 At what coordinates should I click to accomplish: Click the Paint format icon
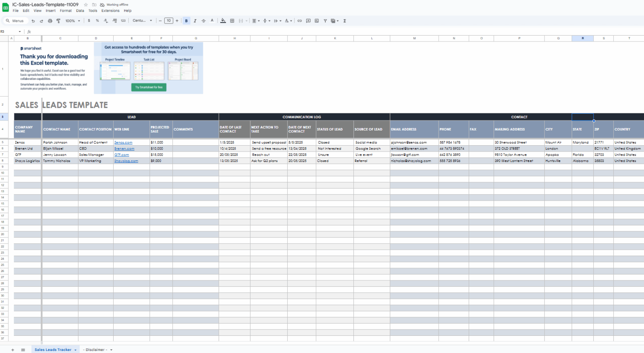pyautogui.click(x=59, y=21)
